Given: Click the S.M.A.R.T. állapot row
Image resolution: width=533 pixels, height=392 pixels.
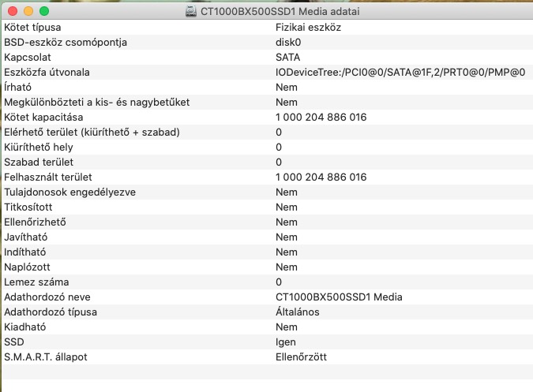Looking at the screenshot, I should 267,357.
